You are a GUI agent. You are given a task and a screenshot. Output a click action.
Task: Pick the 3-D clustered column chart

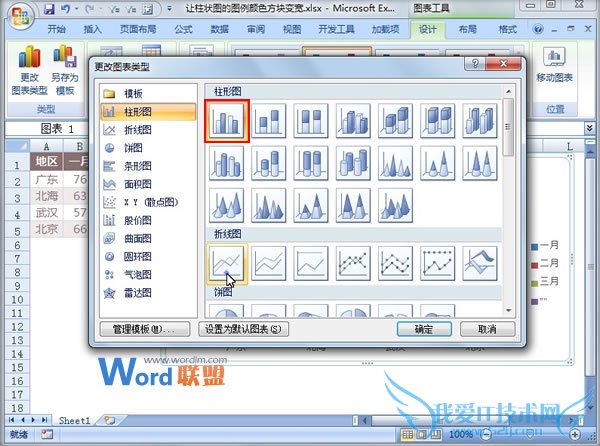353,120
